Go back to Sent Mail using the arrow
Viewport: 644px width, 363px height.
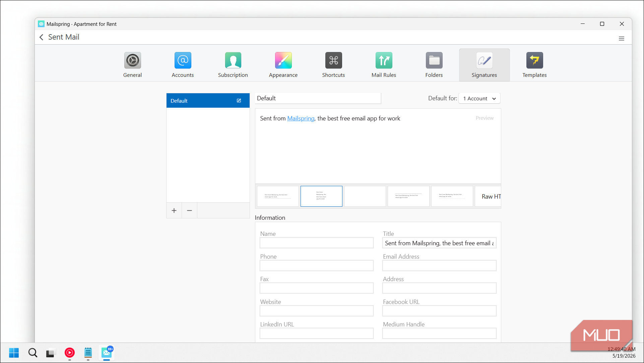point(41,37)
